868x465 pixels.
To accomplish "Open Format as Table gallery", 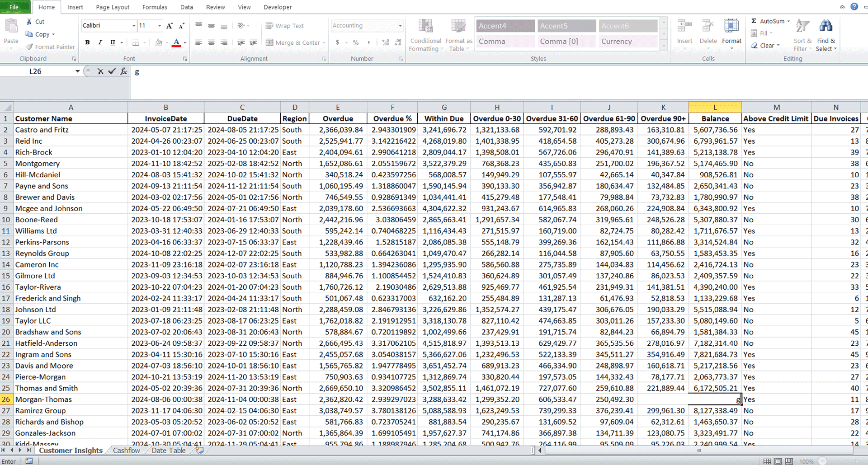I will (x=458, y=35).
